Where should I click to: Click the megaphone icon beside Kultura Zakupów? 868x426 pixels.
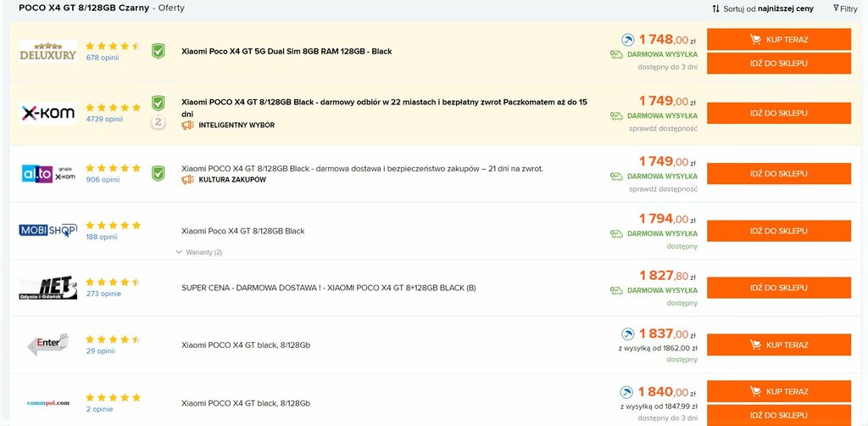[187, 180]
